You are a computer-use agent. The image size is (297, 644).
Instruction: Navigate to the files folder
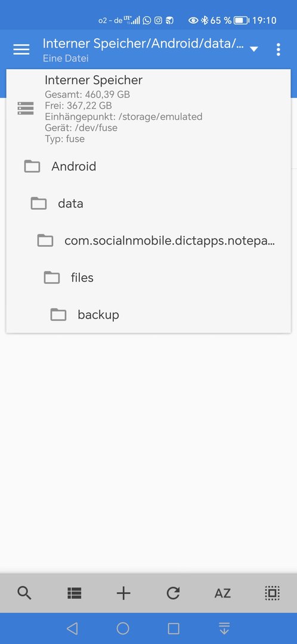click(147, 278)
